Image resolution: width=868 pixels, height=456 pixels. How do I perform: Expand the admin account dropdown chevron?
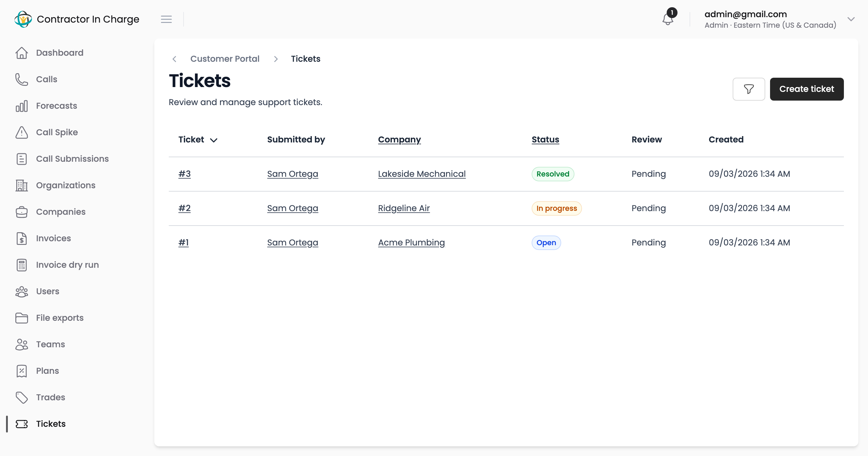point(851,19)
